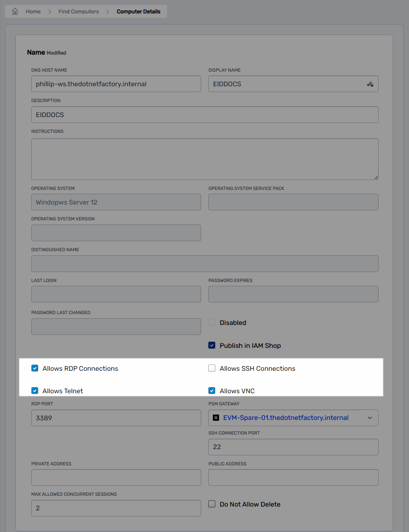The image size is (409, 532).
Task: Remove the EVM-Spare-01 gateway using its X icon
Action: (216, 417)
